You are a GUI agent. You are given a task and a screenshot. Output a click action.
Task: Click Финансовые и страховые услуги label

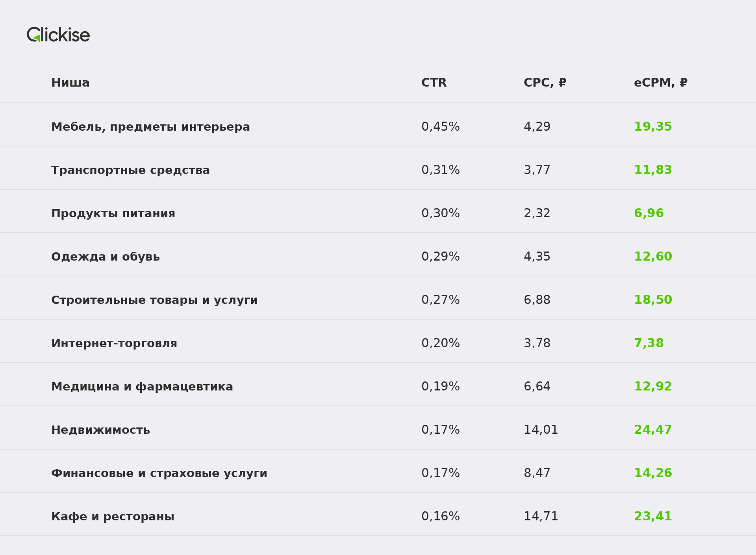pyautogui.click(x=159, y=474)
